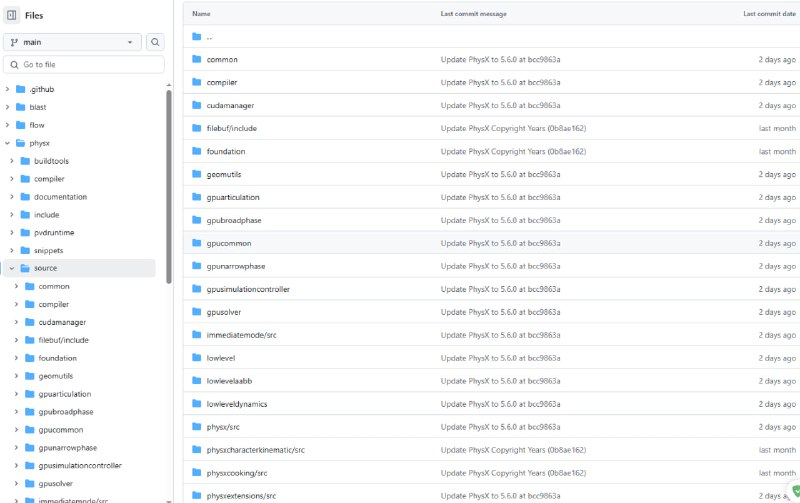Go to parent directory row
The image size is (800, 503).
click(x=209, y=37)
